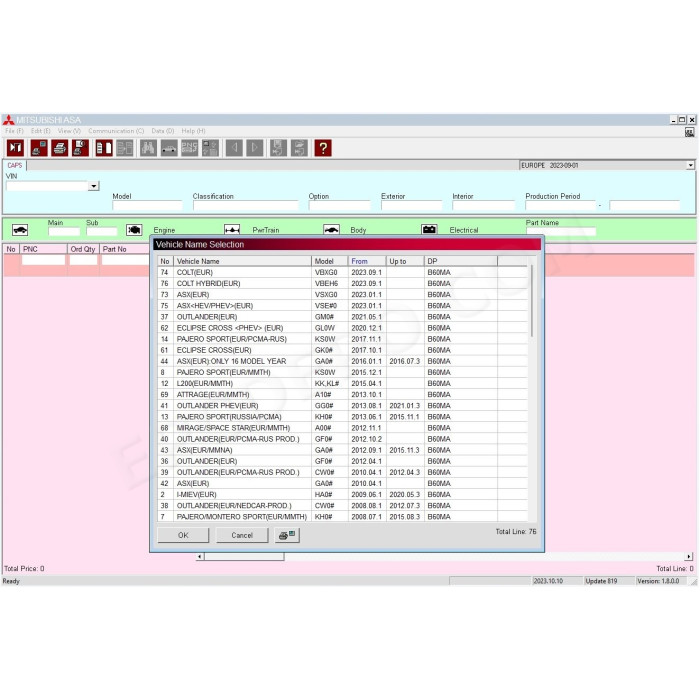Click the Exterior input field
Screen dimensions: 700x700
tap(411, 205)
